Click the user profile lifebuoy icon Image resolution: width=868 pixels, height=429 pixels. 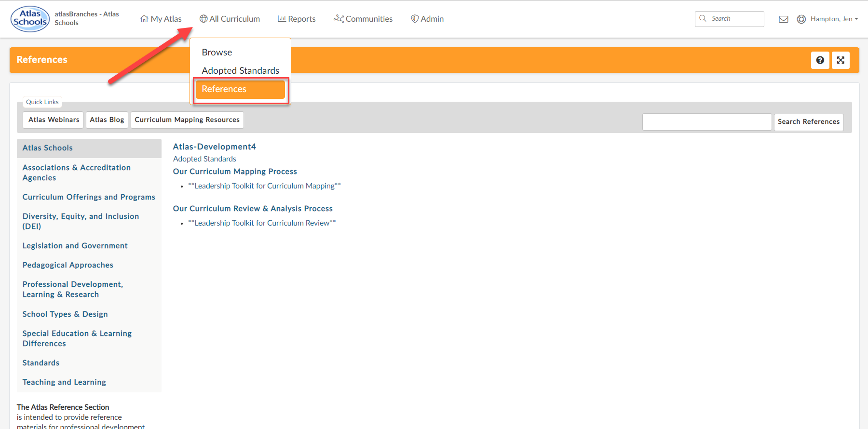click(801, 19)
